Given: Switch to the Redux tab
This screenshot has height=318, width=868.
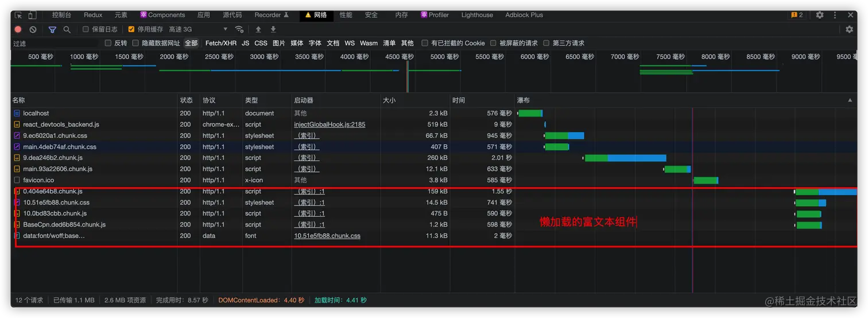Looking at the screenshot, I should (93, 15).
